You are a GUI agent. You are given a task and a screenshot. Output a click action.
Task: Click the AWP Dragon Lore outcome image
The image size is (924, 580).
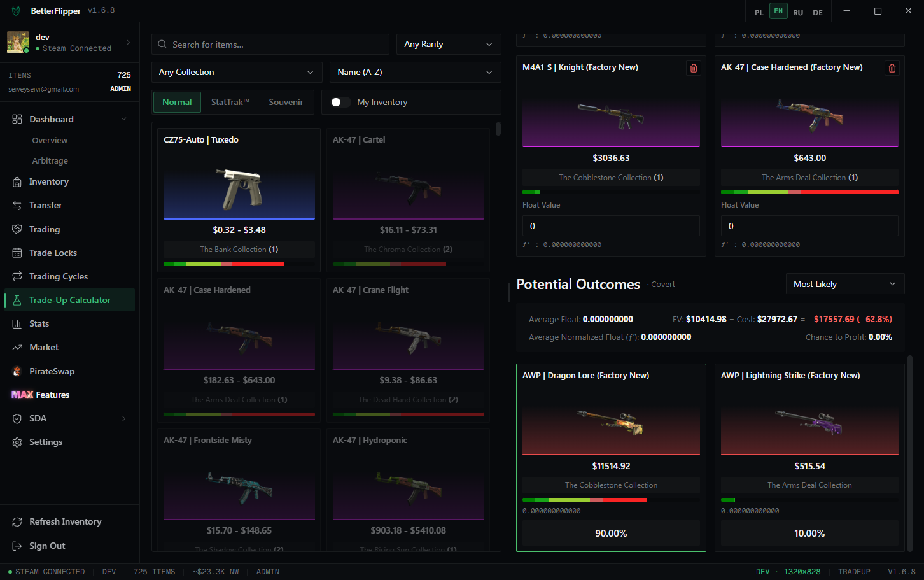(x=611, y=422)
